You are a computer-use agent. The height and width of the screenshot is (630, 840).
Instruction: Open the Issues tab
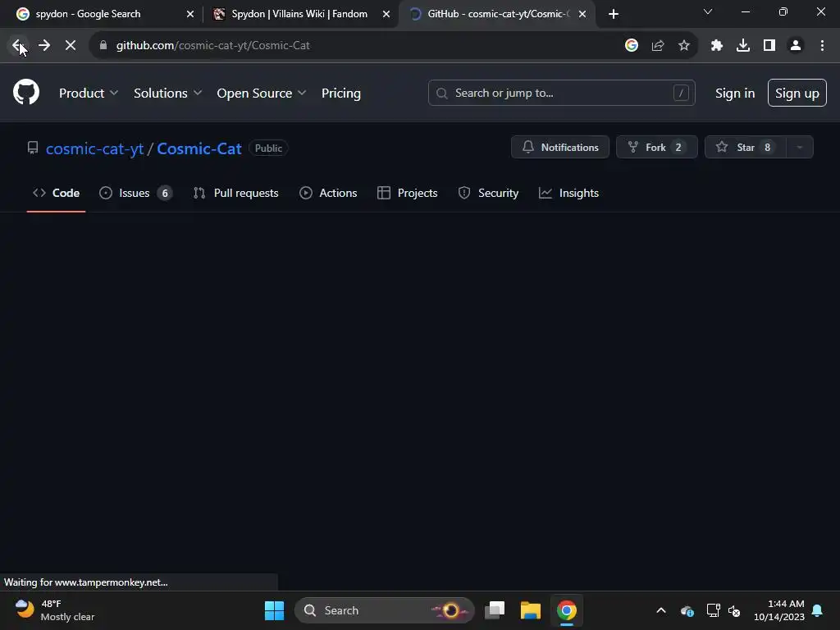click(135, 193)
